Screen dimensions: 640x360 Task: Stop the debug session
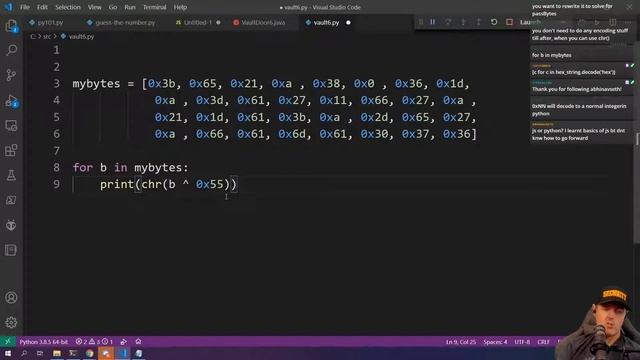tap(509, 22)
